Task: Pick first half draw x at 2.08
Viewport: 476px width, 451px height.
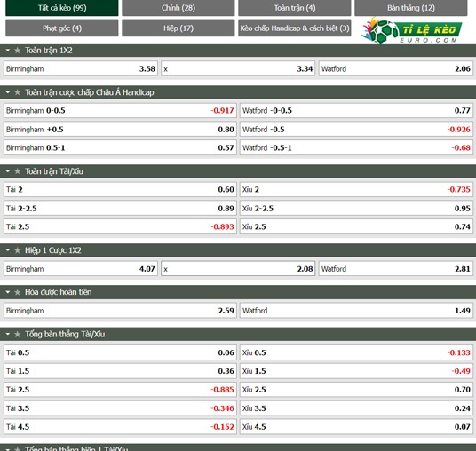Action: pyautogui.click(x=238, y=269)
